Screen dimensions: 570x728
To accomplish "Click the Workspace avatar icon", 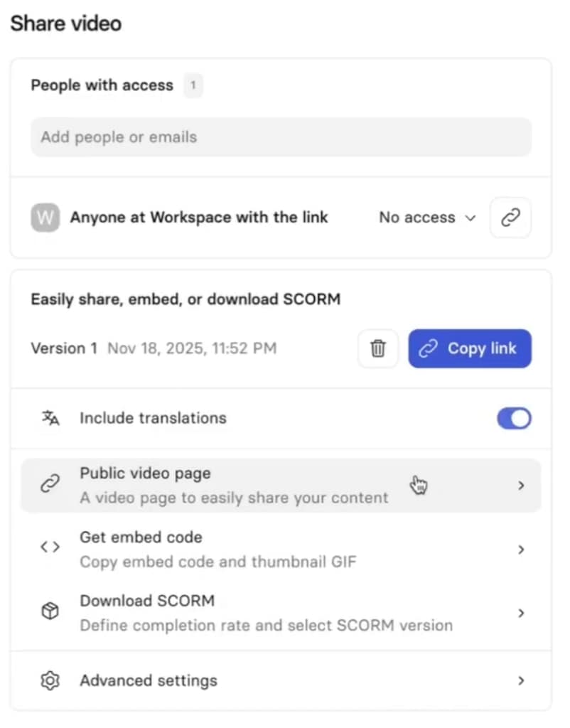I will pos(45,218).
